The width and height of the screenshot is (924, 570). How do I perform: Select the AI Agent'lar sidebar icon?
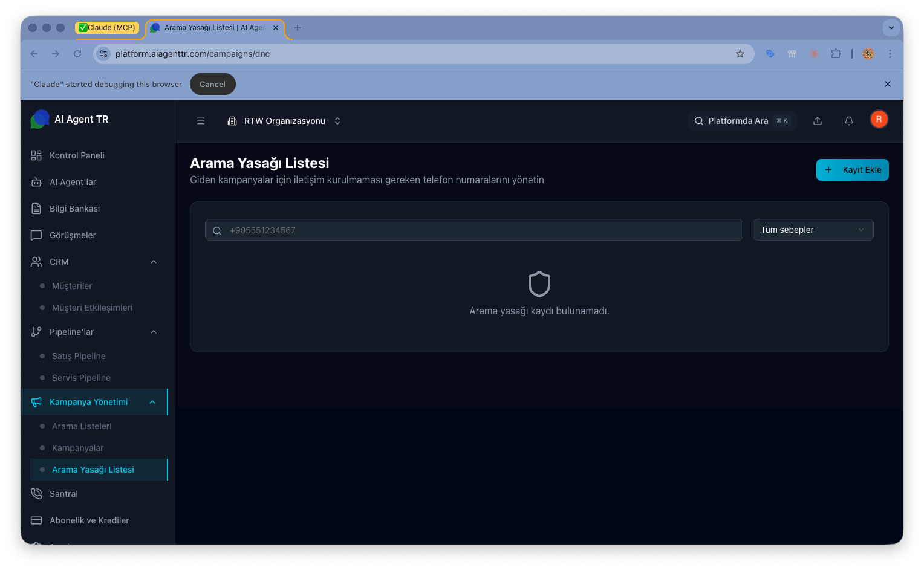[x=36, y=182]
